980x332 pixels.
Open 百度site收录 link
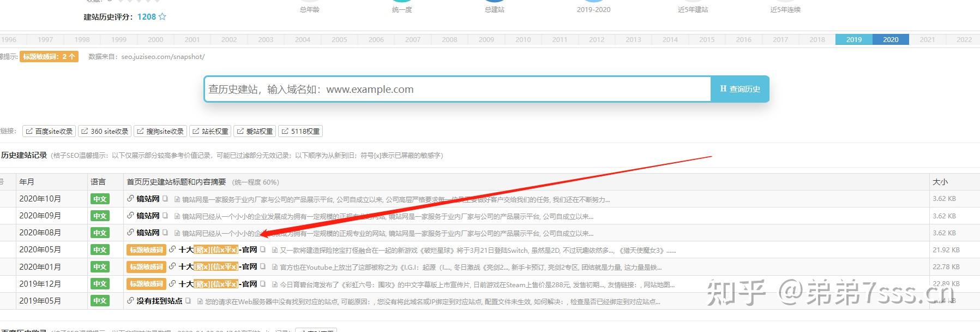49,131
